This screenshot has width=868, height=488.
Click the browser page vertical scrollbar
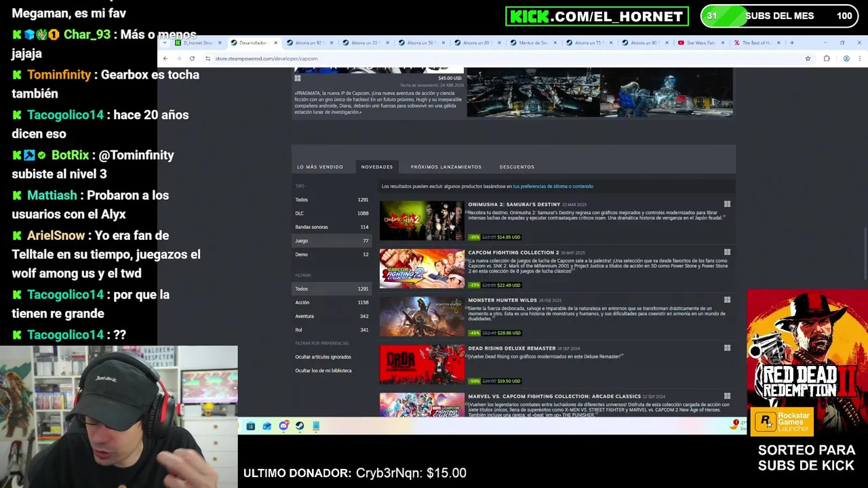tap(865, 254)
